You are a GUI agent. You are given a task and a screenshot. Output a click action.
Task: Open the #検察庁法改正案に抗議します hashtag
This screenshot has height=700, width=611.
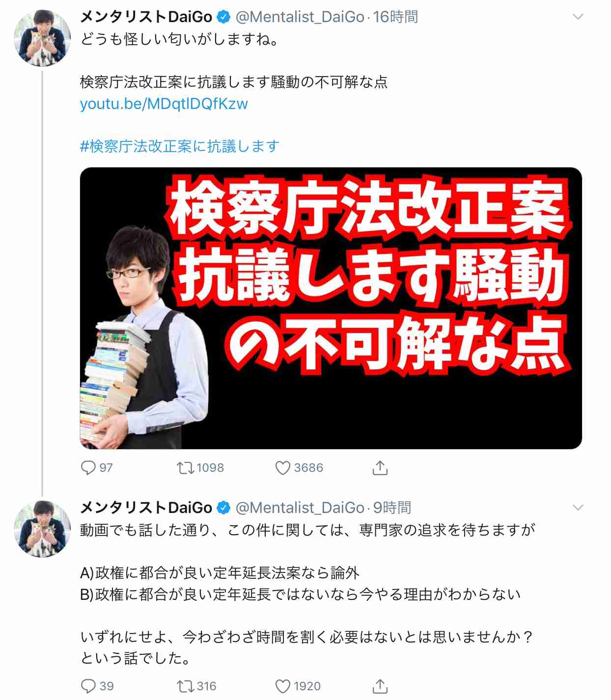coord(180,146)
